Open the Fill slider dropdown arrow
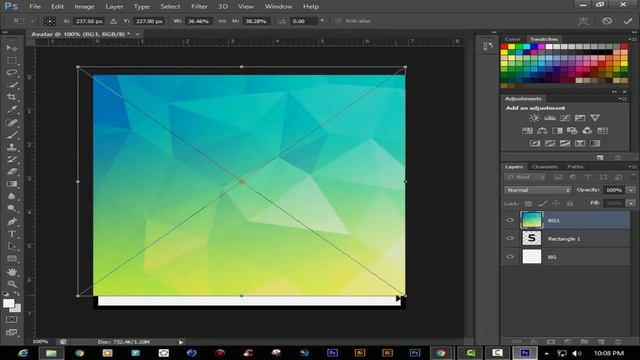This screenshot has width=640, height=360. (631, 203)
